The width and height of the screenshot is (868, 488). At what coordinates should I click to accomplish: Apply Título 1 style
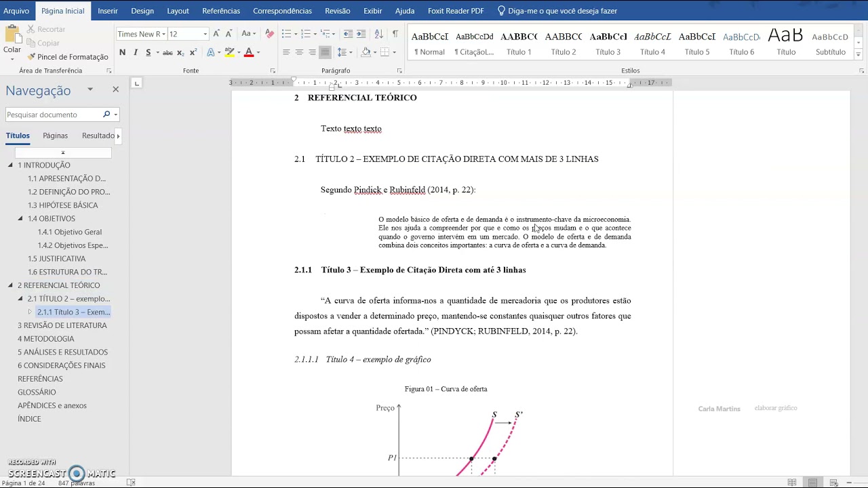519,43
